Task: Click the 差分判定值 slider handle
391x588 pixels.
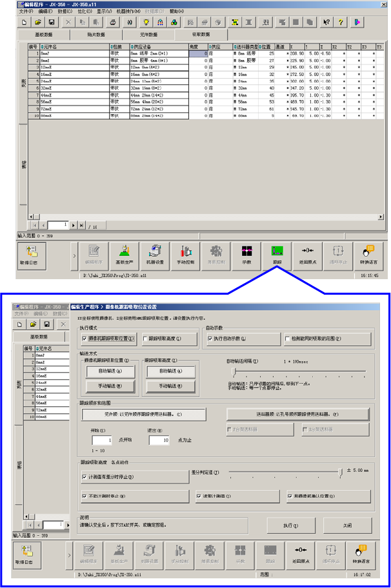Action: click(341, 473)
